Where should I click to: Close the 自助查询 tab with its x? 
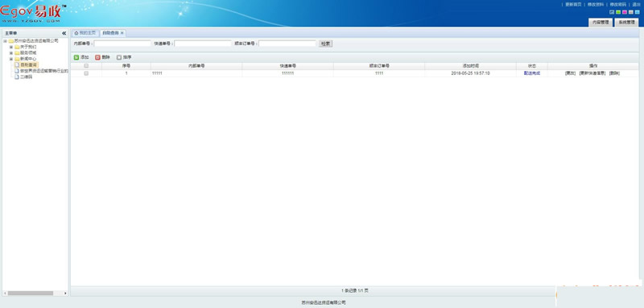[x=122, y=33]
